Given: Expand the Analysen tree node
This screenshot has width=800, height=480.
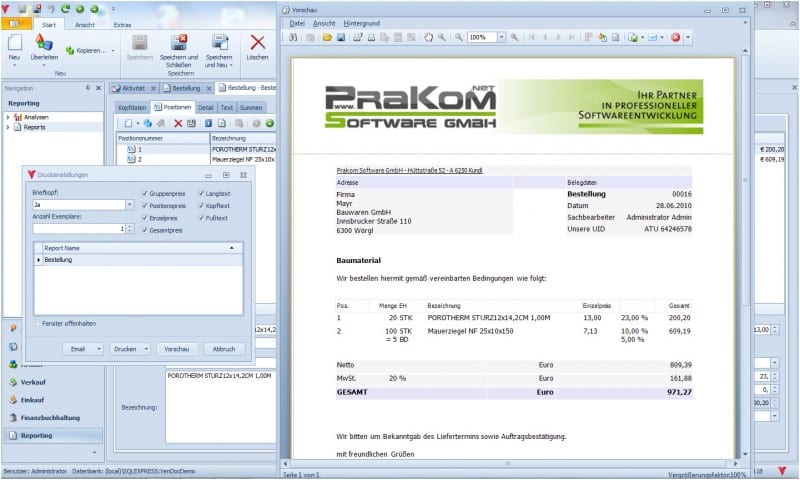Looking at the screenshot, I should 8,116.
